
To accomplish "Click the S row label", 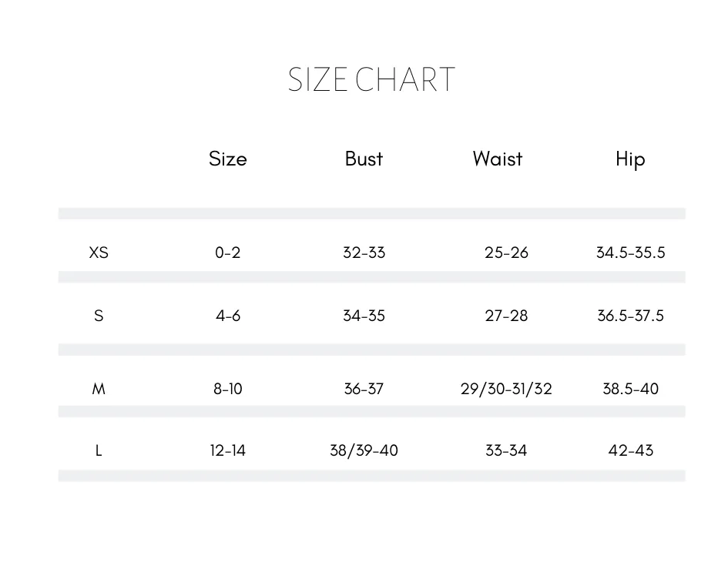I will pos(99,316).
